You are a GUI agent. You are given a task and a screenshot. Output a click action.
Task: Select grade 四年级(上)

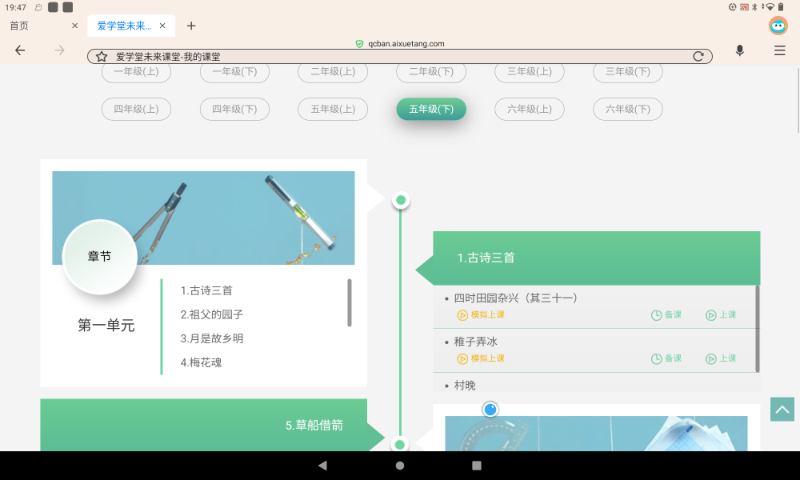coord(136,109)
